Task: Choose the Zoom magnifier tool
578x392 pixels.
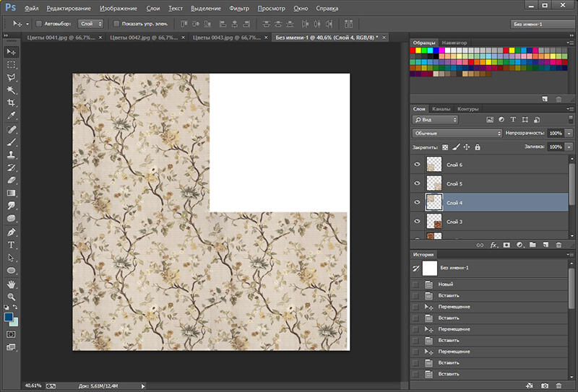Action: pos(12,297)
